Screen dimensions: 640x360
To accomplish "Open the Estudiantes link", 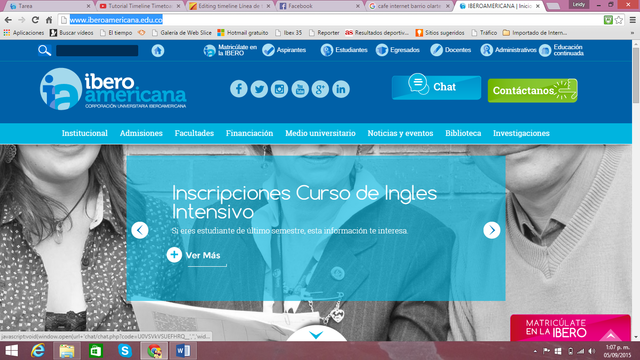I will pos(344,50).
